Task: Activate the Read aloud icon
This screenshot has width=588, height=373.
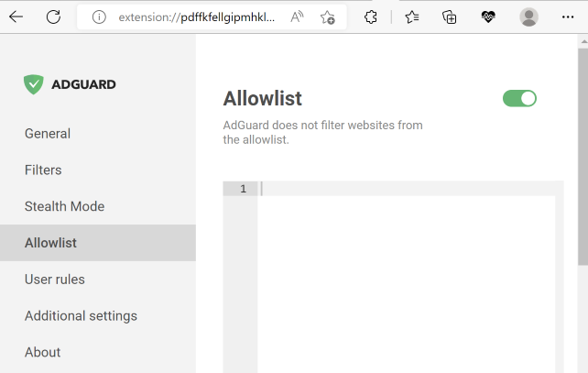Action: pyautogui.click(x=297, y=16)
